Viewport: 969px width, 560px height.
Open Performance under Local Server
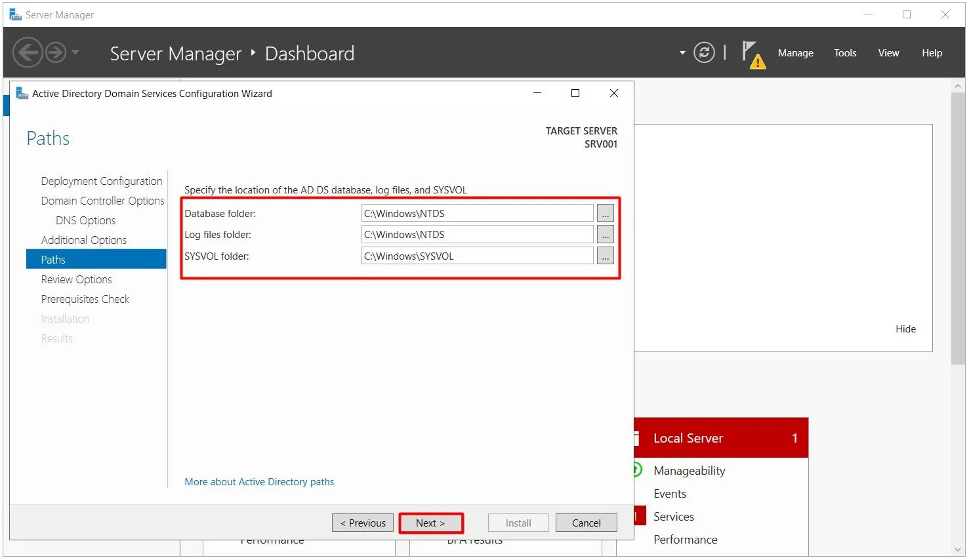pos(685,540)
